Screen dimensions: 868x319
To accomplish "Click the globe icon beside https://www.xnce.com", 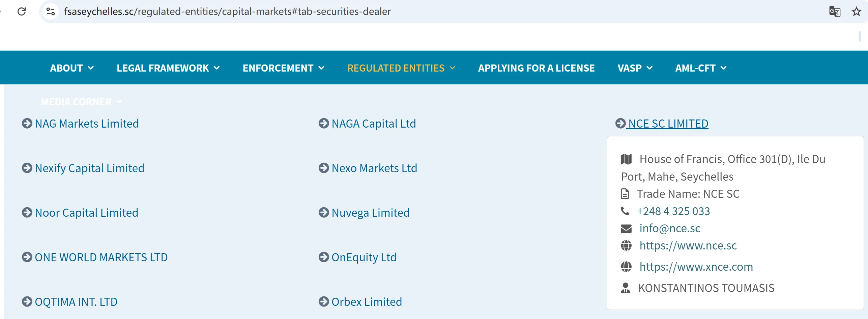I will tap(626, 267).
